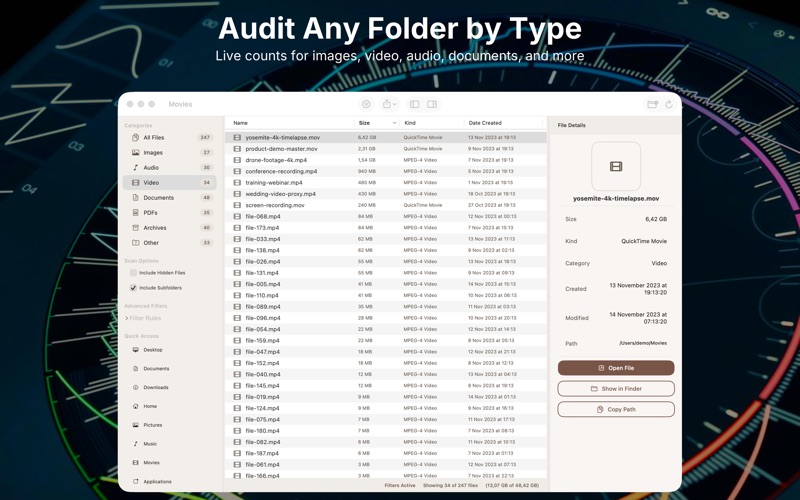The height and width of the screenshot is (500, 800).
Task: Select the Other category
Action: pyautogui.click(x=169, y=243)
